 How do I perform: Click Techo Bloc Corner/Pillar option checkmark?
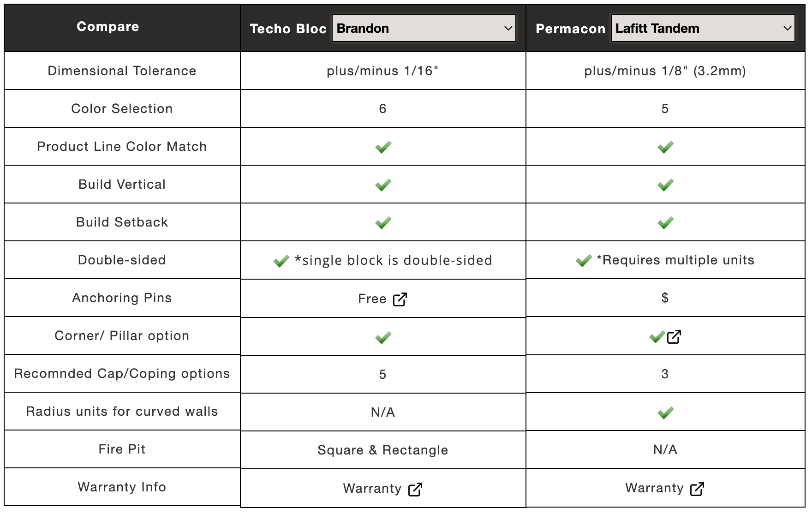point(383,337)
